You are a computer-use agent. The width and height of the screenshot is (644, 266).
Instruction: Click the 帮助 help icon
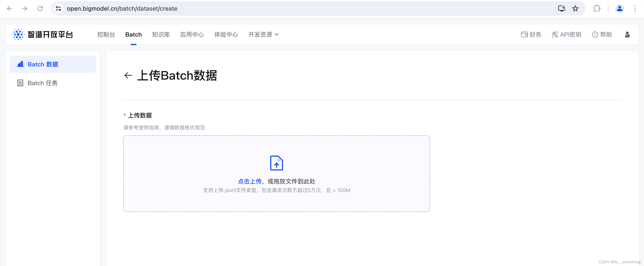pyautogui.click(x=595, y=34)
